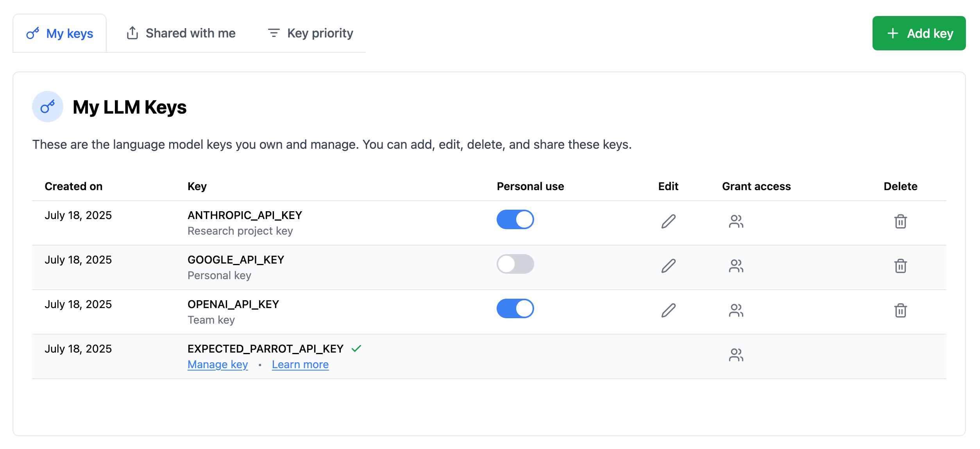Viewport: 980px width, 449px height.
Task: Grant access to EXPECTED_PARROT_API_KEY
Action: 736,355
